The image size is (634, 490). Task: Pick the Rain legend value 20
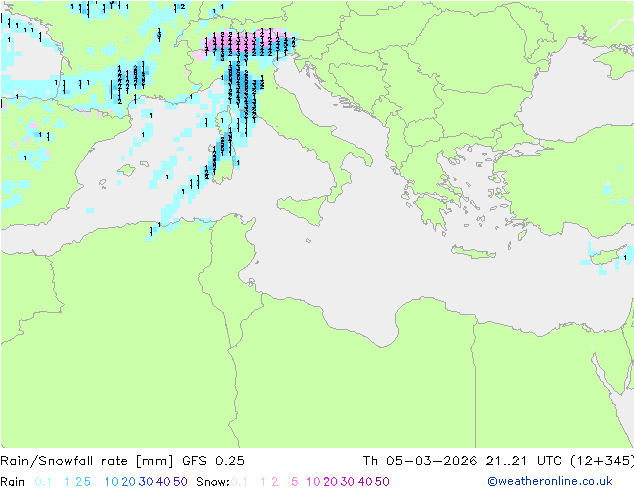click(x=129, y=482)
